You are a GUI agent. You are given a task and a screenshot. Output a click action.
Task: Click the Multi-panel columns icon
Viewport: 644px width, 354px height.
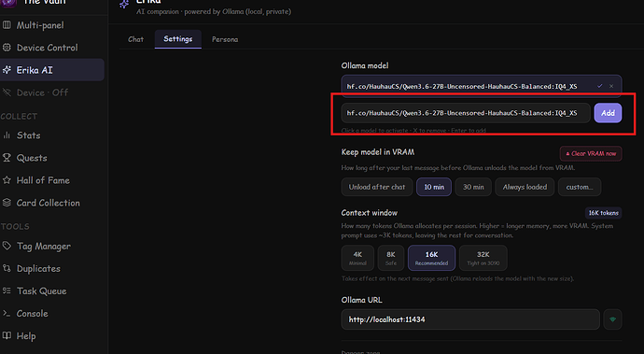point(7,25)
